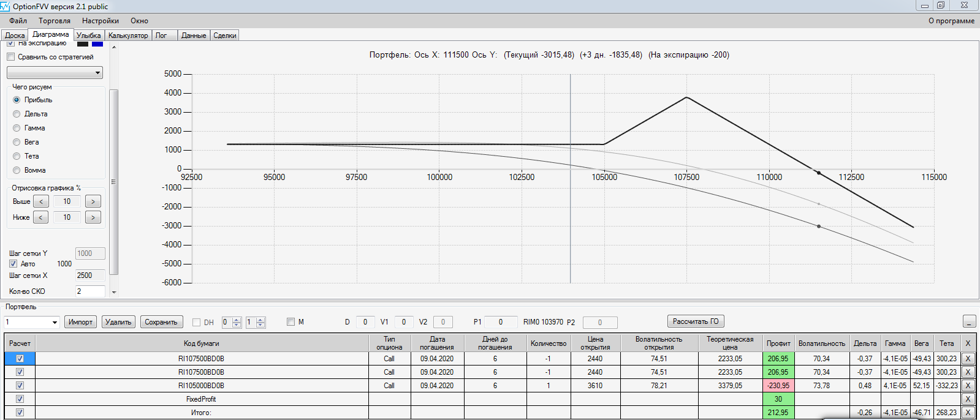
Task: Click the Рассчитать ГО button
Action: click(x=696, y=321)
